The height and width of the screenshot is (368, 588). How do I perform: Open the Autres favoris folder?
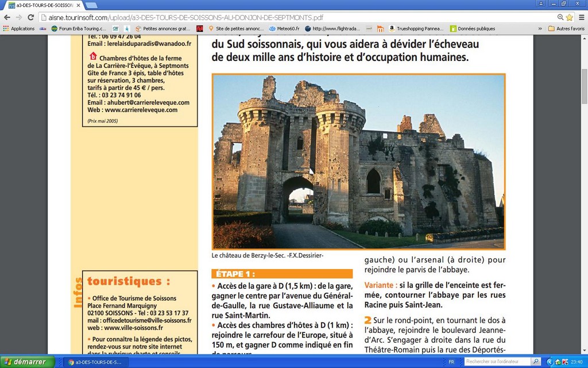pyautogui.click(x=568, y=28)
